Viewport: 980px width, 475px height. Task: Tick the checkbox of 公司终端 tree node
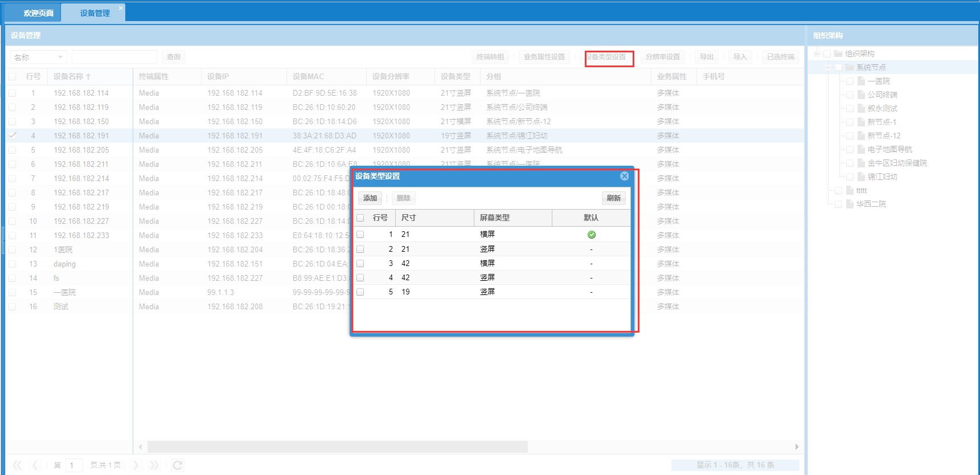tap(850, 95)
